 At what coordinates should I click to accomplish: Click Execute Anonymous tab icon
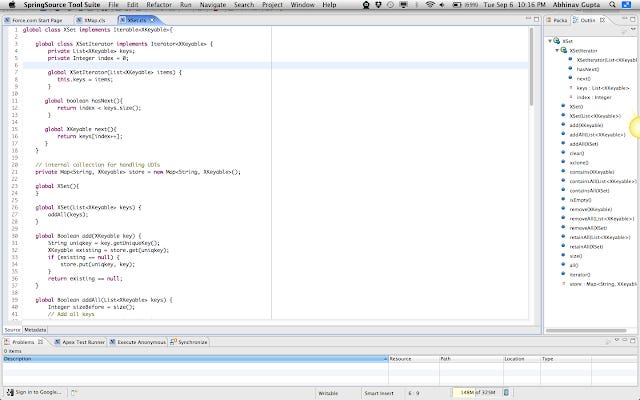click(113, 342)
